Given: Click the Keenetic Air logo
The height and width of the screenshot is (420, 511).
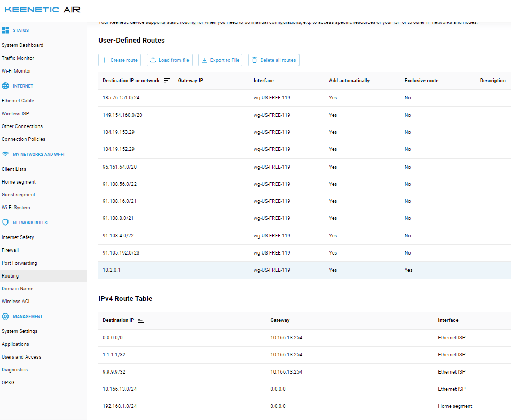Looking at the screenshot, I should (x=42, y=10).
